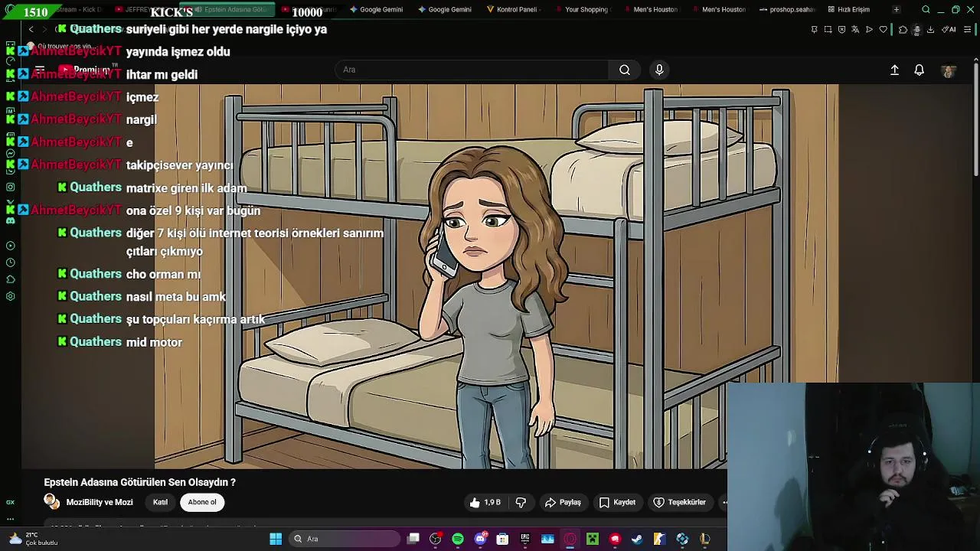The width and height of the screenshot is (980, 551).
Task: Open the weather widget showing 21°C
Action: point(32,539)
